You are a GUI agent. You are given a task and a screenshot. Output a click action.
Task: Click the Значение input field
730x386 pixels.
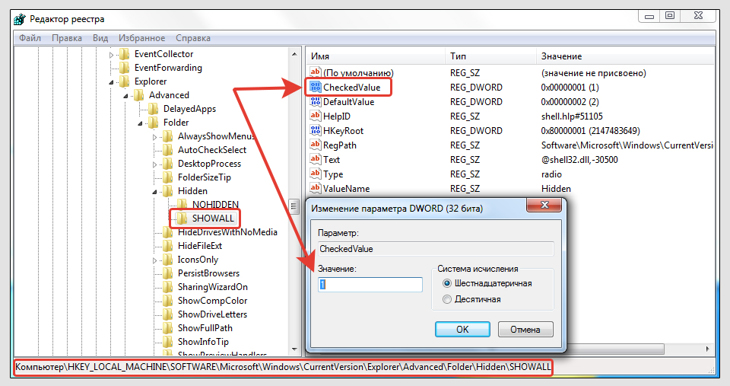(x=370, y=284)
